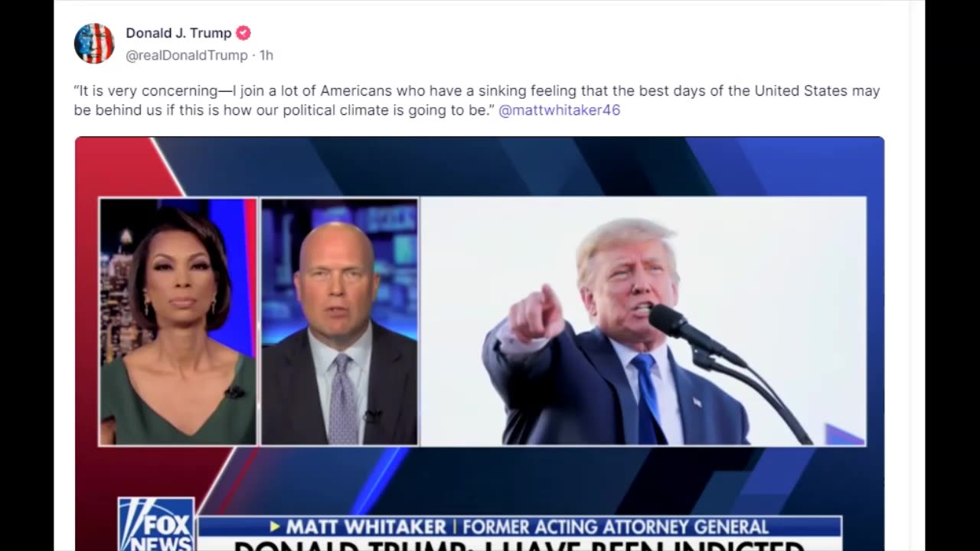Screen dimensions: 980x551
Task: Open the flag-painted profile avatar
Action: [x=94, y=44]
